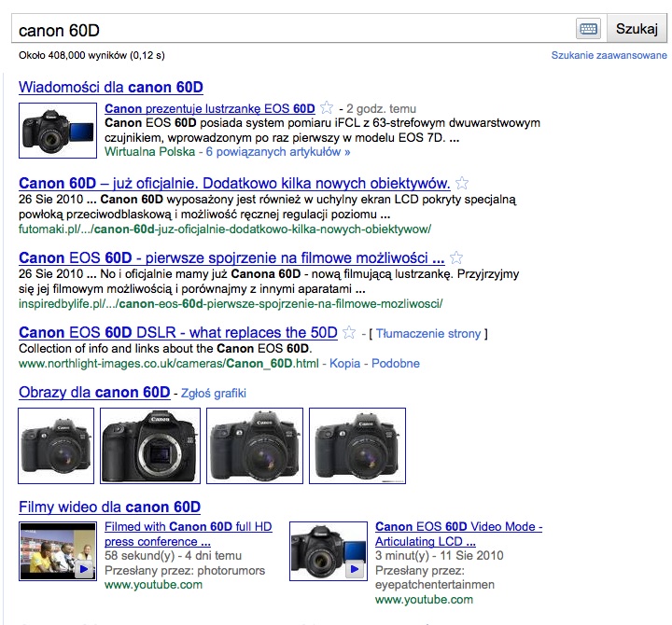Open Filmed with Canon 60D full HD link
The image size is (672, 625).
[189, 534]
